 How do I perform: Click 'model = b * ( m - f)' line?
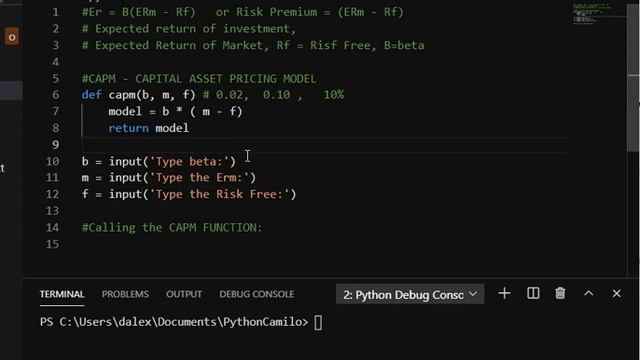[176, 111]
